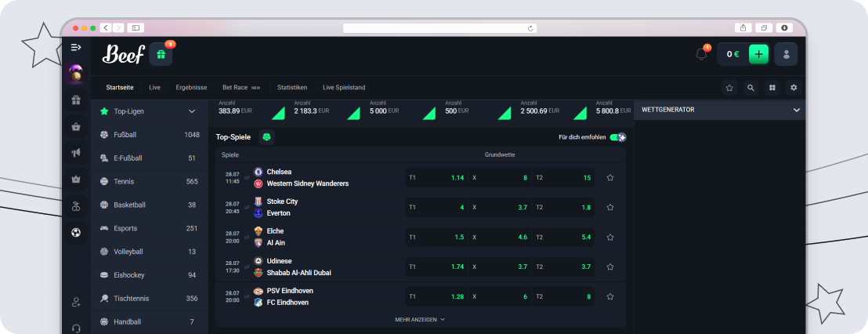Click the 0 € balance display
Viewport: 868px width, 334px height.
pos(733,54)
